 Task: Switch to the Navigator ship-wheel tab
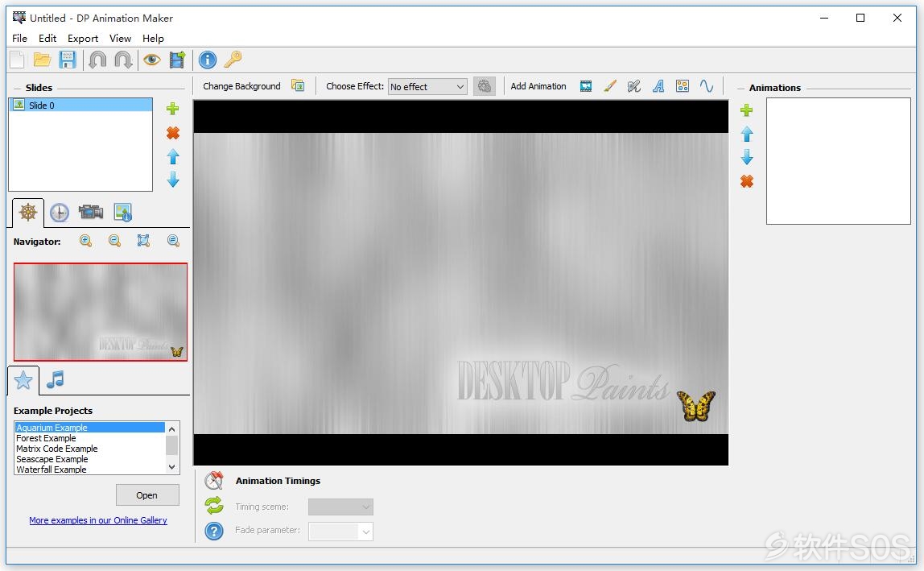pyautogui.click(x=28, y=213)
